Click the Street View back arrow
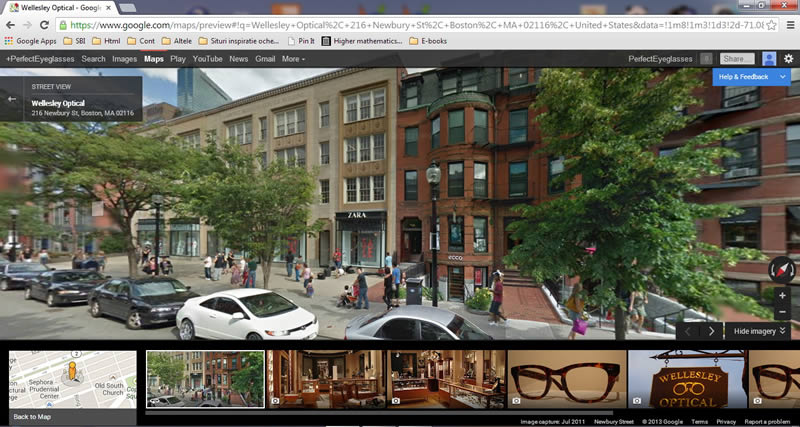Viewport: 800px width, 427px height. pos(12,99)
